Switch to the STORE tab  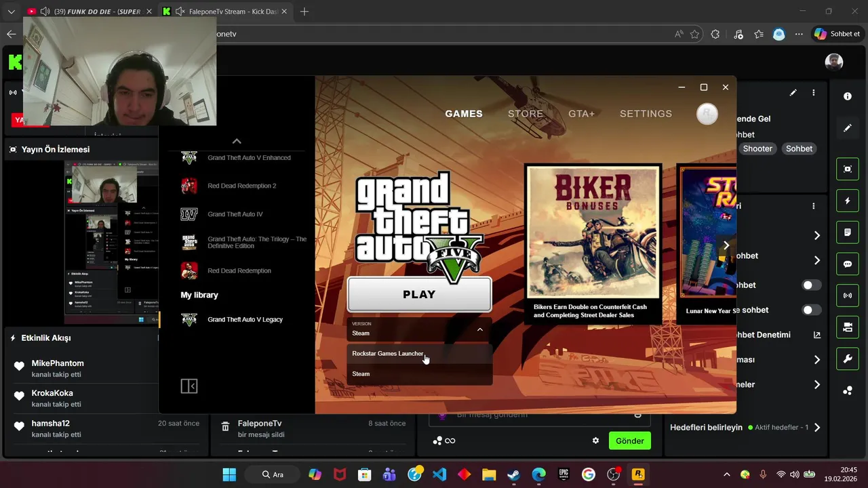tap(526, 114)
